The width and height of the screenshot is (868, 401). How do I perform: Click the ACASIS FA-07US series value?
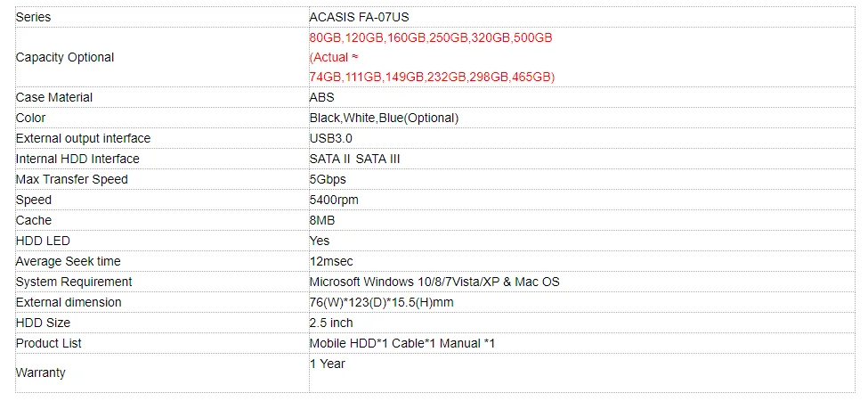pyautogui.click(x=359, y=17)
